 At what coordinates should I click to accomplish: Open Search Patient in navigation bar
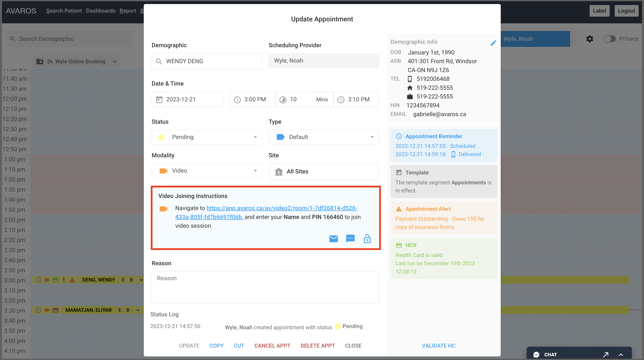(64, 11)
